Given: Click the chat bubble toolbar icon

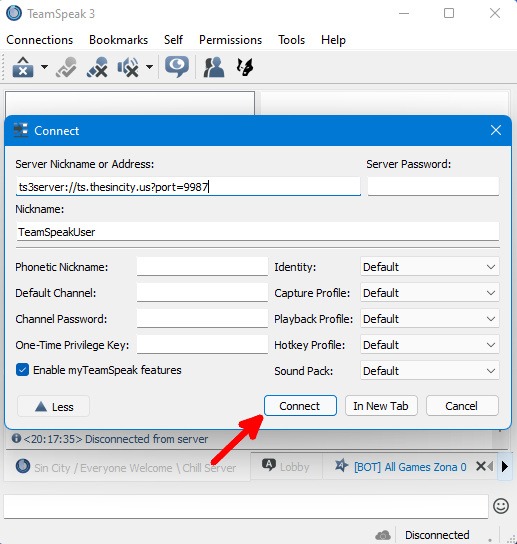Looking at the screenshot, I should [x=177, y=67].
